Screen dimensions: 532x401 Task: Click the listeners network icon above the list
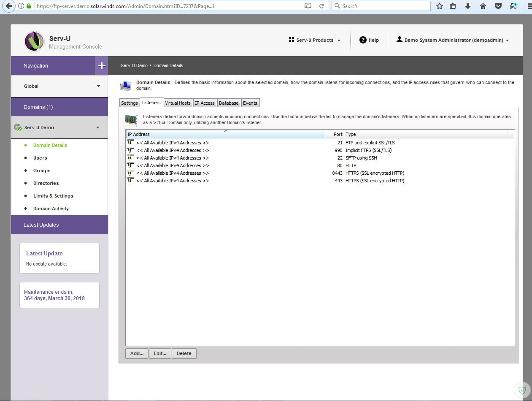pos(131,119)
